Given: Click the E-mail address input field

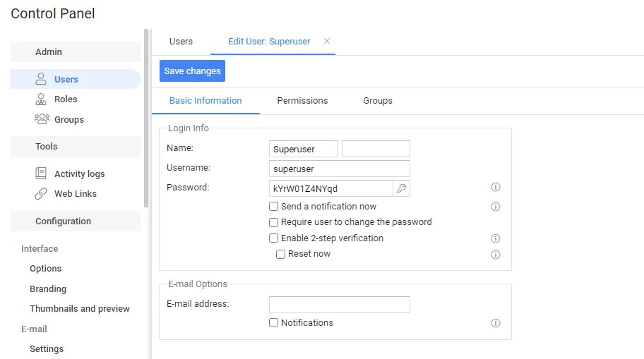Looking at the screenshot, I should (x=340, y=305).
